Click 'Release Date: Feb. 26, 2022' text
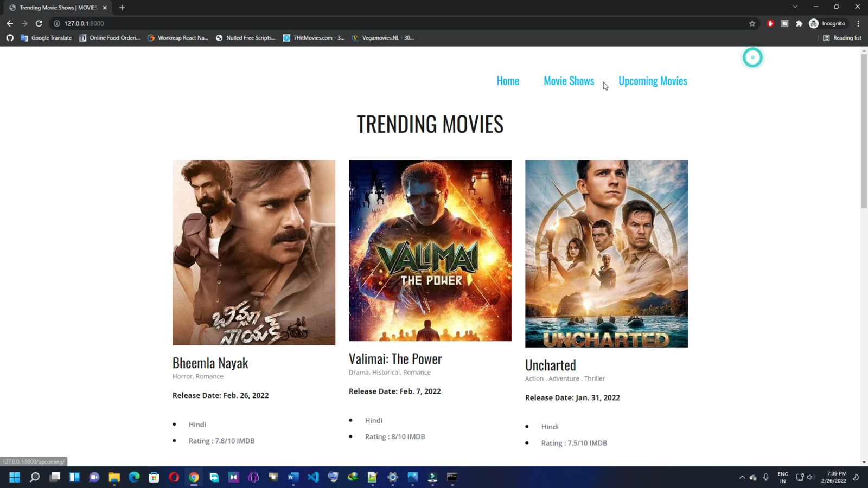 (x=221, y=395)
